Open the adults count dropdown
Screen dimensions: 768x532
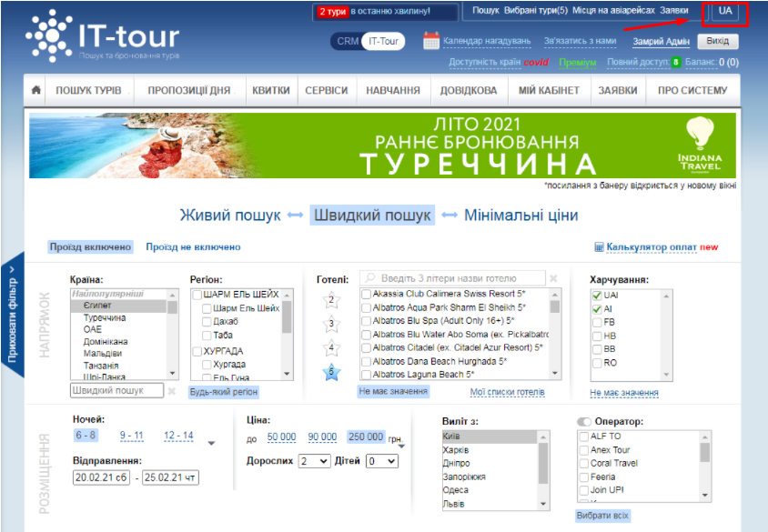[x=315, y=461]
